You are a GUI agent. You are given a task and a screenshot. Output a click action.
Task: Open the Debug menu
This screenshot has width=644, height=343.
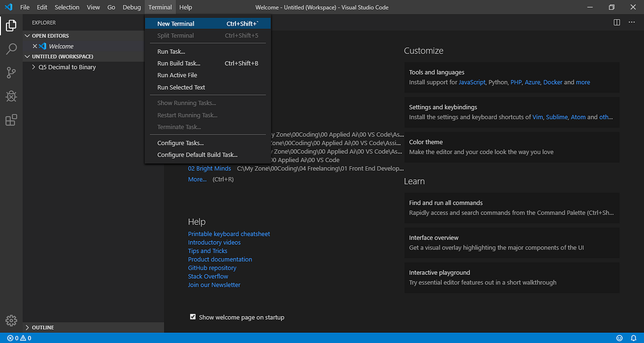(x=132, y=7)
